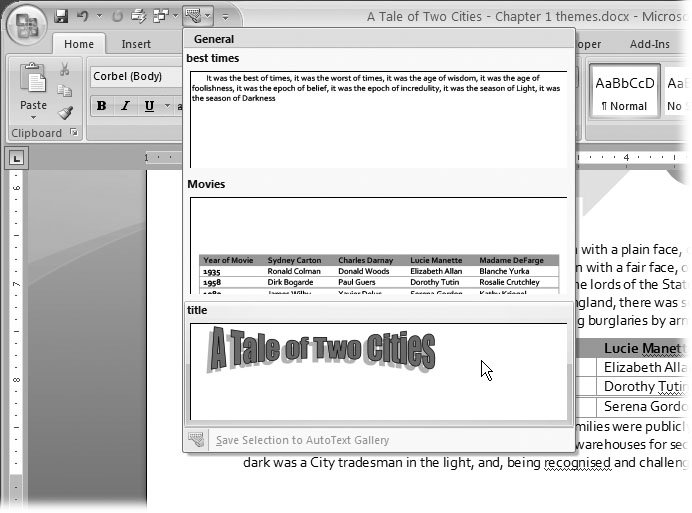Undo the last action
The width and height of the screenshot is (692, 513).
pyautogui.click(x=82, y=16)
